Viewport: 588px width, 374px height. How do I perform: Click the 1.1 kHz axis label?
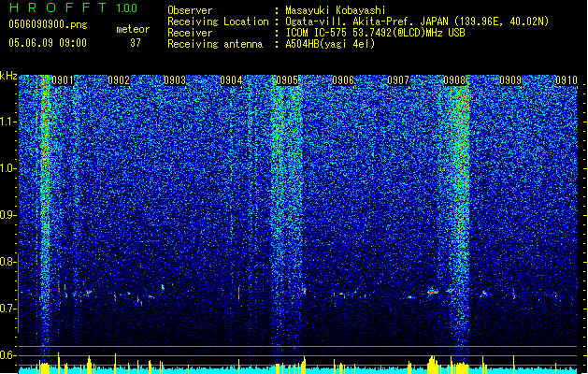[x=8, y=122]
